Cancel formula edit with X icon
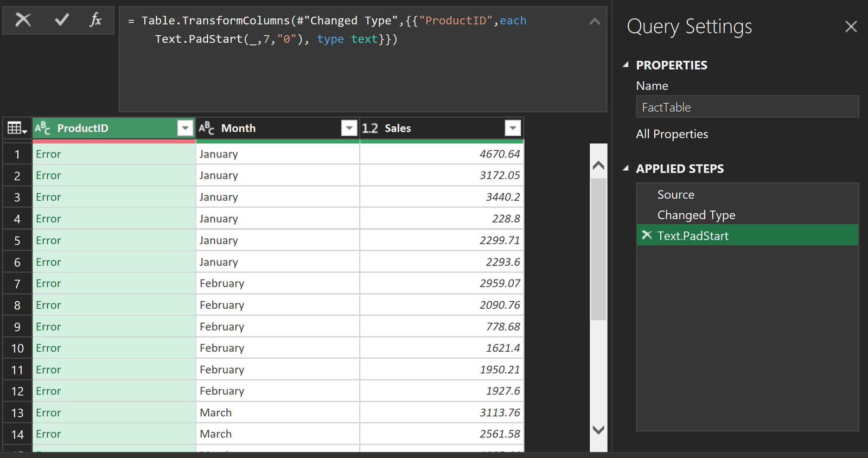Screen dimensions: 868x458 23,20
